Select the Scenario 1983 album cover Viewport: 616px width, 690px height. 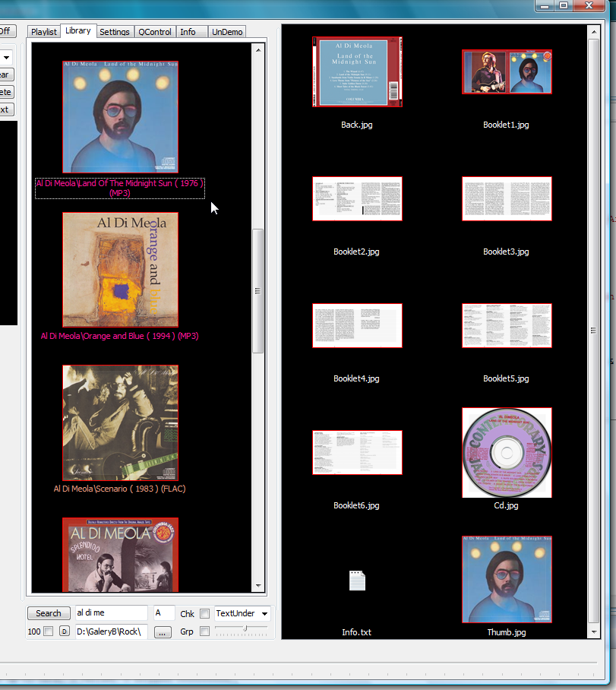120,423
